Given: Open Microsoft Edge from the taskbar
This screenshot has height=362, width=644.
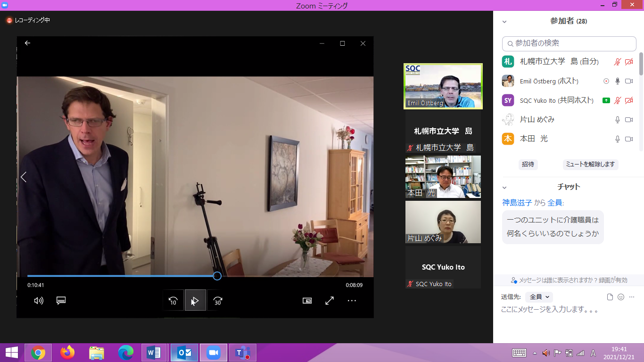Looking at the screenshot, I should 126,353.
